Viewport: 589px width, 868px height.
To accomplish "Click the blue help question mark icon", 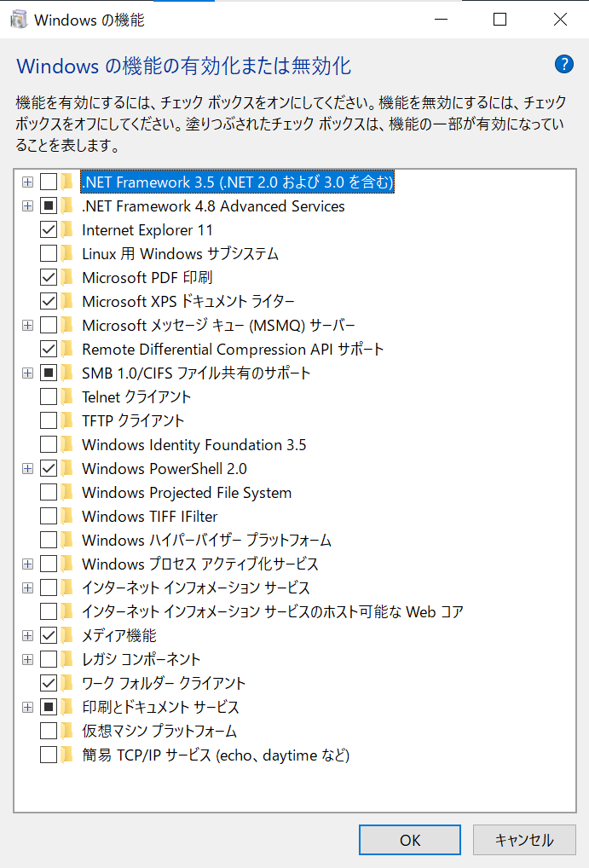I will (x=563, y=64).
